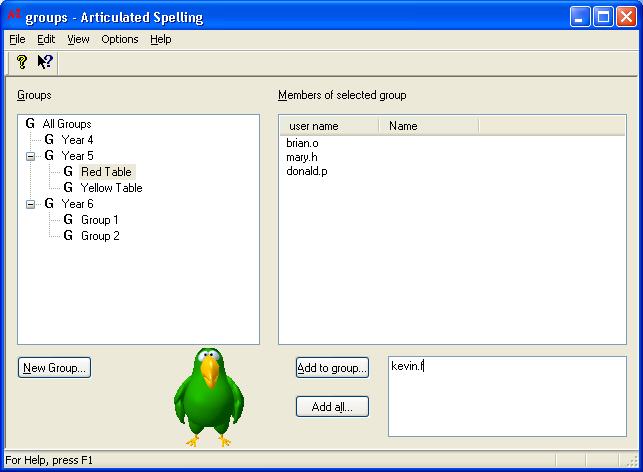Image resolution: width=643 pixels, height=472 pixels.
Task: Open the File menu
Action: coord(17,39)
